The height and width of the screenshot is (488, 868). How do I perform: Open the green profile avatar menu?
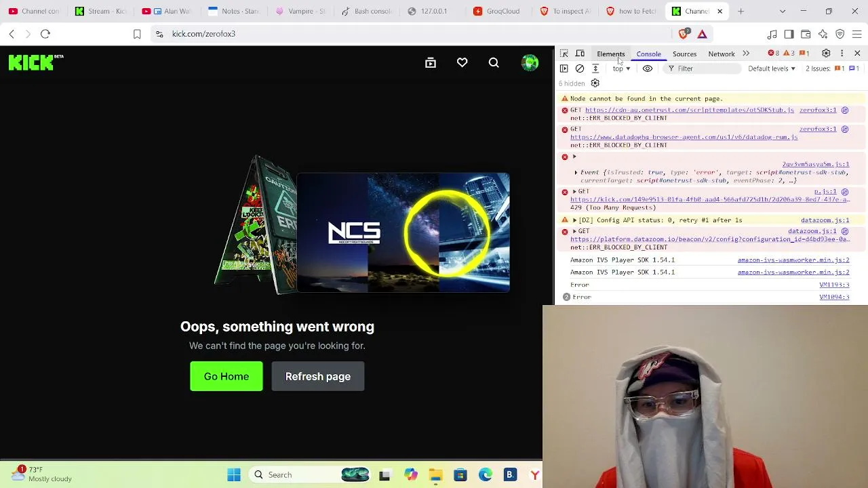(x=530, y=63)
